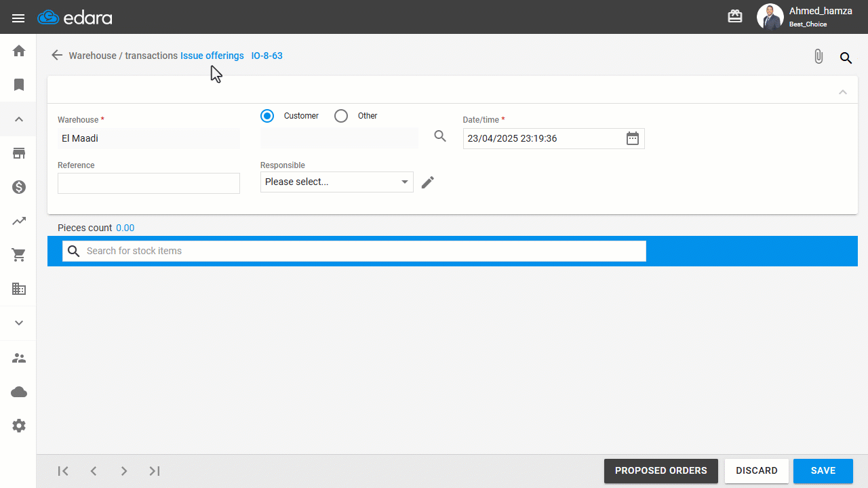The image size is (868, 488).
Task: Collapse sidebar section with up chevron
Action: click(19, 119)
